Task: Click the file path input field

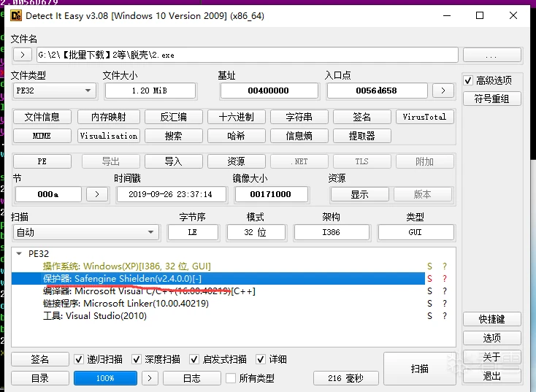Action: [248, 55]
